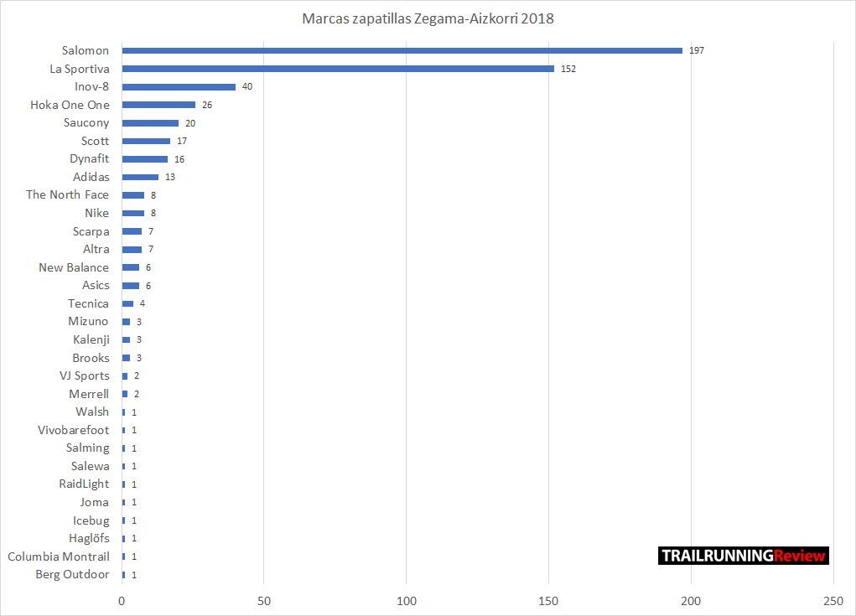Click the Adidas label
856x616 pixels.
pos(91,177)
